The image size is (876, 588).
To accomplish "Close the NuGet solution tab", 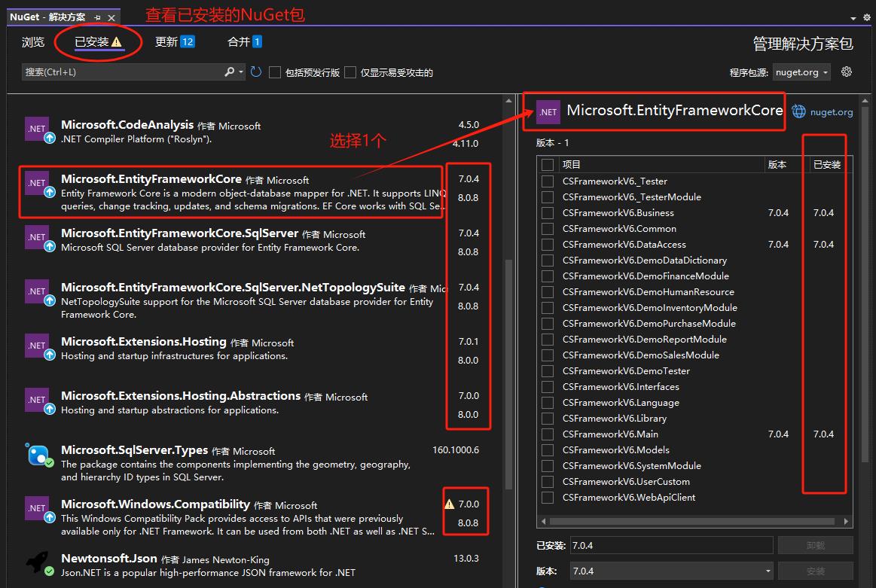I will (x=112, y=17).
